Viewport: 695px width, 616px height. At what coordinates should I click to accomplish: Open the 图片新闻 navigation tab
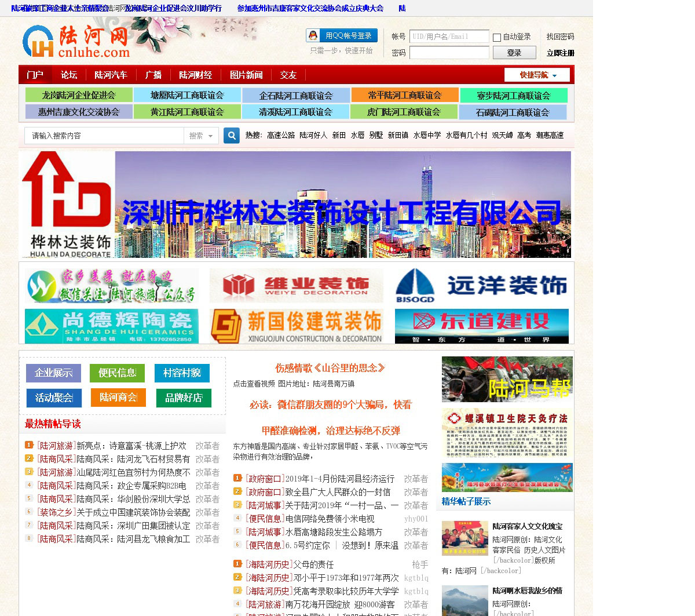click(246, 75)
